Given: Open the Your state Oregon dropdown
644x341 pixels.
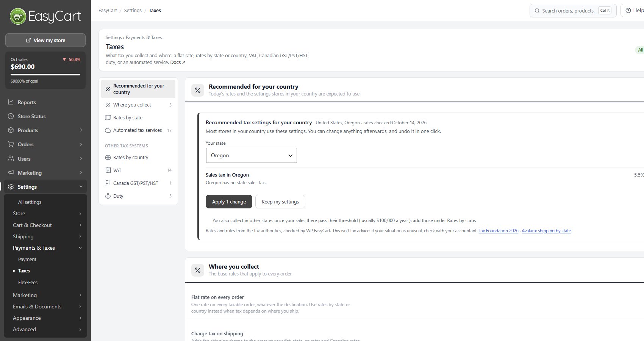Looking at the screenshot, I should (251, 155).
